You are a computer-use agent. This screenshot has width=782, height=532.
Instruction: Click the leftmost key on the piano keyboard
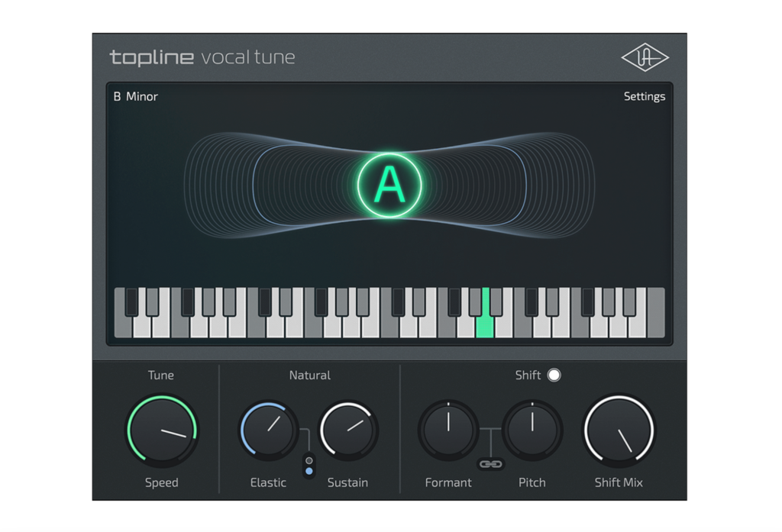pyautogui.click(x=121, y=327)
